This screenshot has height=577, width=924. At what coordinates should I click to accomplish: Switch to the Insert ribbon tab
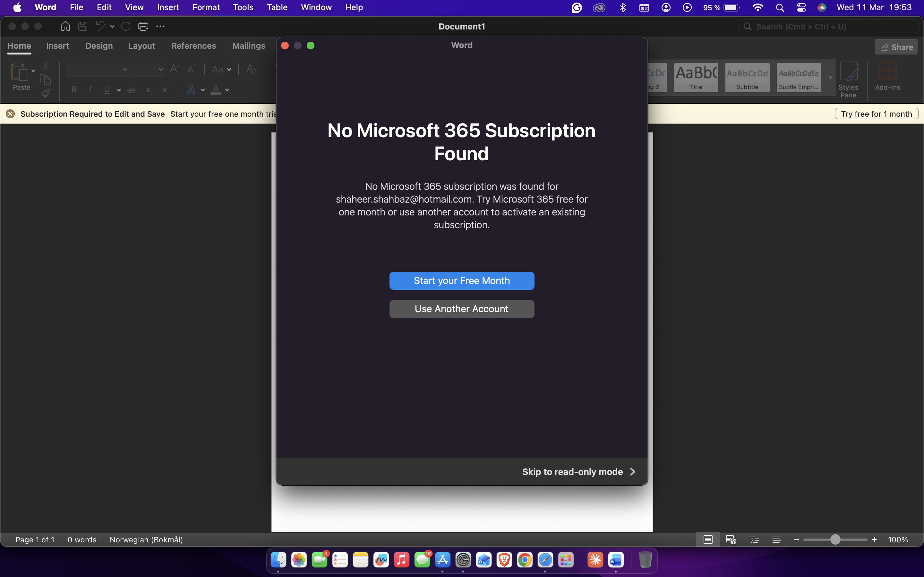point(58,46)
